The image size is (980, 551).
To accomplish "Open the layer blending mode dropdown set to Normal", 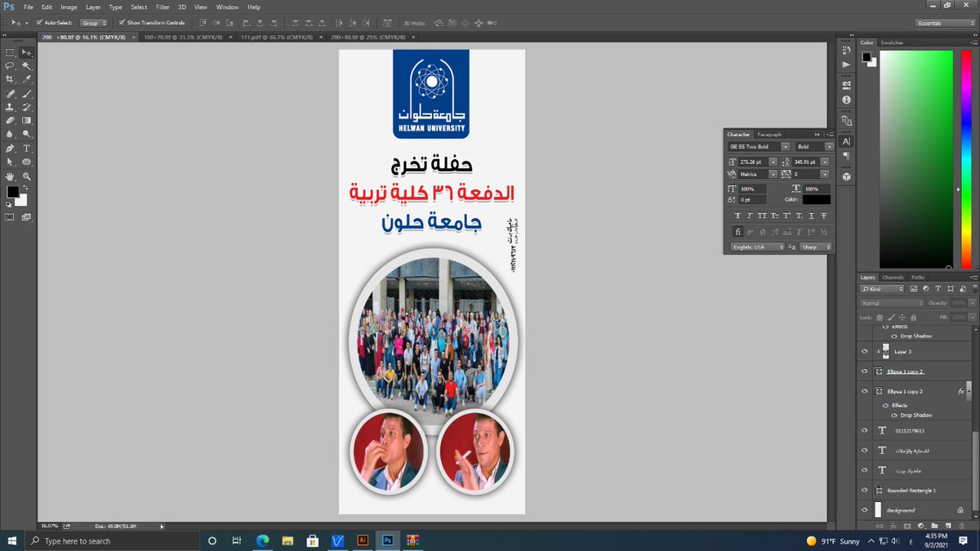I will (x=890, y=303).
